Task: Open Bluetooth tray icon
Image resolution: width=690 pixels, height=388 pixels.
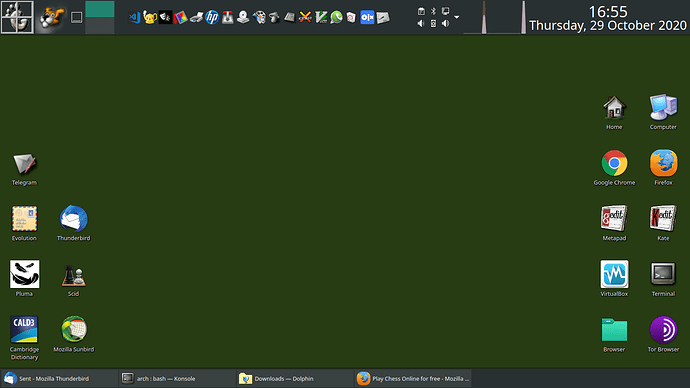Action: (x=433, y=11)
